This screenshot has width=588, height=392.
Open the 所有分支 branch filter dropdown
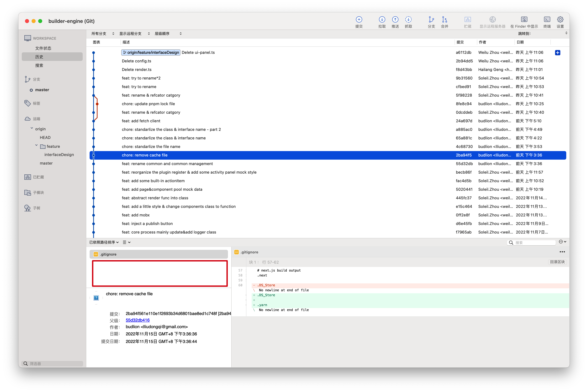point(103,34)
